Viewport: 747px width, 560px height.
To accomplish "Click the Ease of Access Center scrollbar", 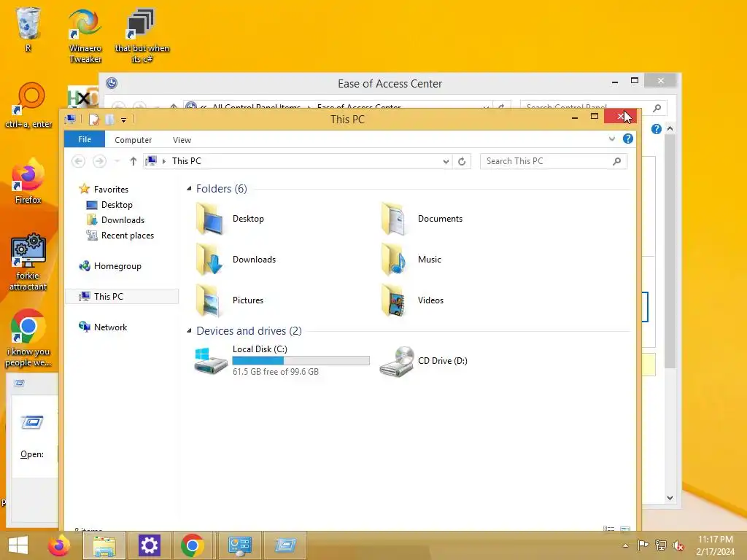I will point(670,251).
